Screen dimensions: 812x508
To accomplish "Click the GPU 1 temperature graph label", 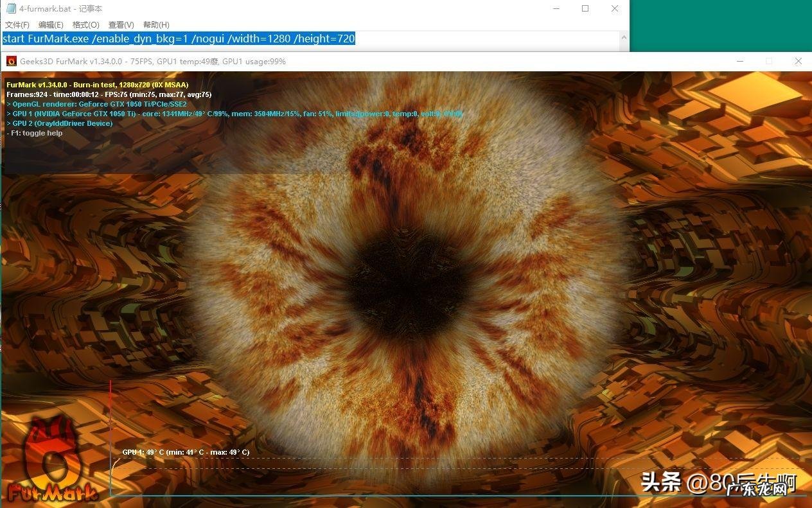I will click(186, 452).
